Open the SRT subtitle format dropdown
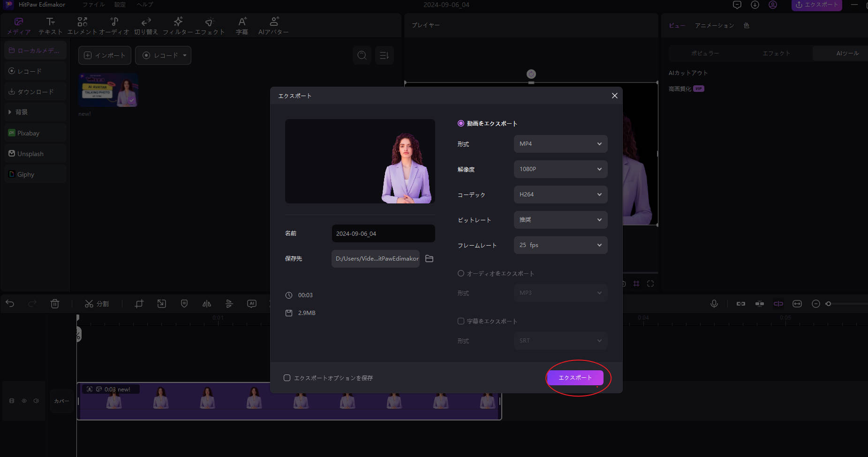Screen dimensions: 868x457 tap(560, 341)
